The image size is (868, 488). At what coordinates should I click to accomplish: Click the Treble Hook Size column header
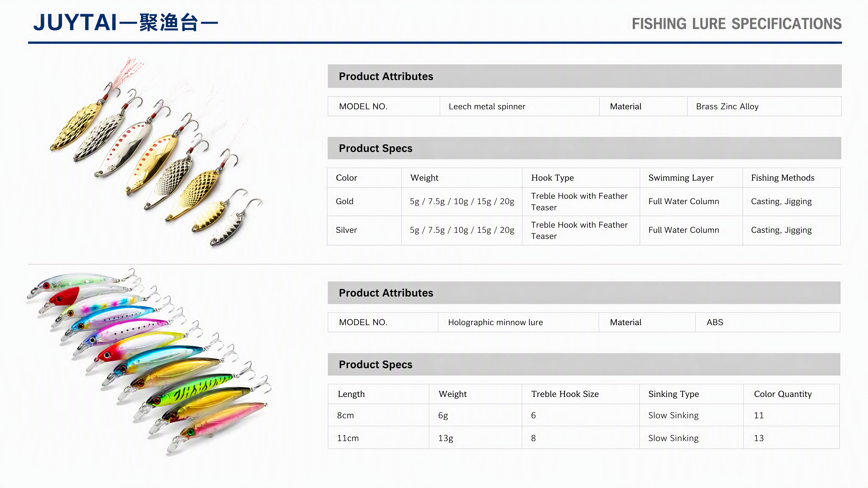580,394
